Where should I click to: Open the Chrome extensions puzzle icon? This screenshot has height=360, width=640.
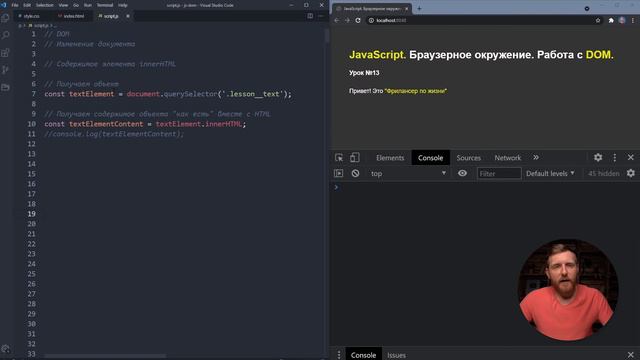click(x=611, y=20)
